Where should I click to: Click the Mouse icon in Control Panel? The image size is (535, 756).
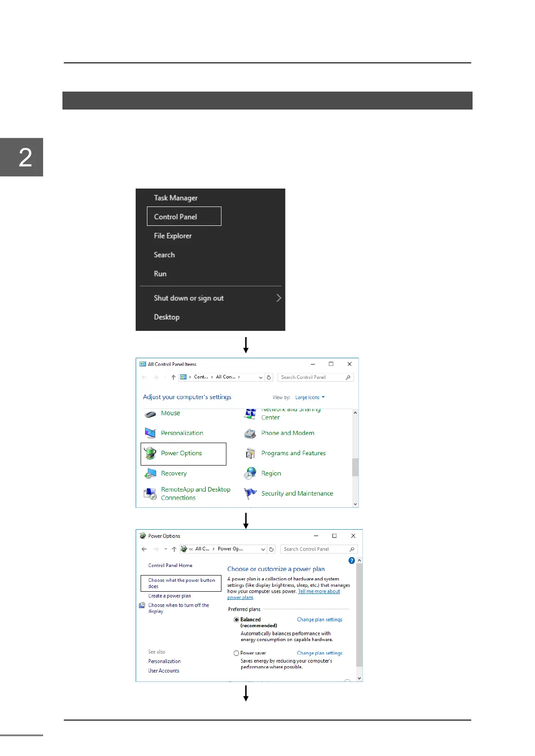pyautogui.click(x=150, y=414)
